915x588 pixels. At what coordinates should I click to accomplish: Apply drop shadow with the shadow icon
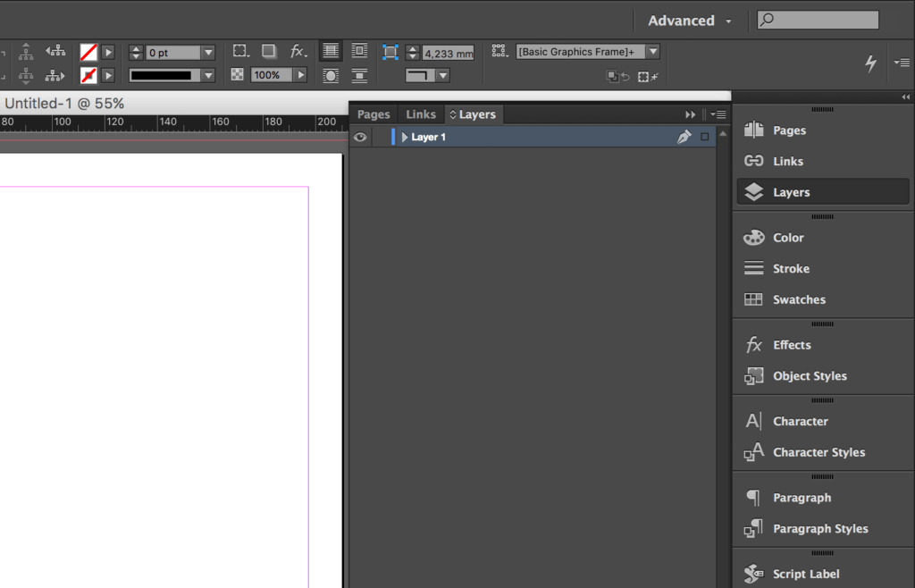[x=269, y=51]
